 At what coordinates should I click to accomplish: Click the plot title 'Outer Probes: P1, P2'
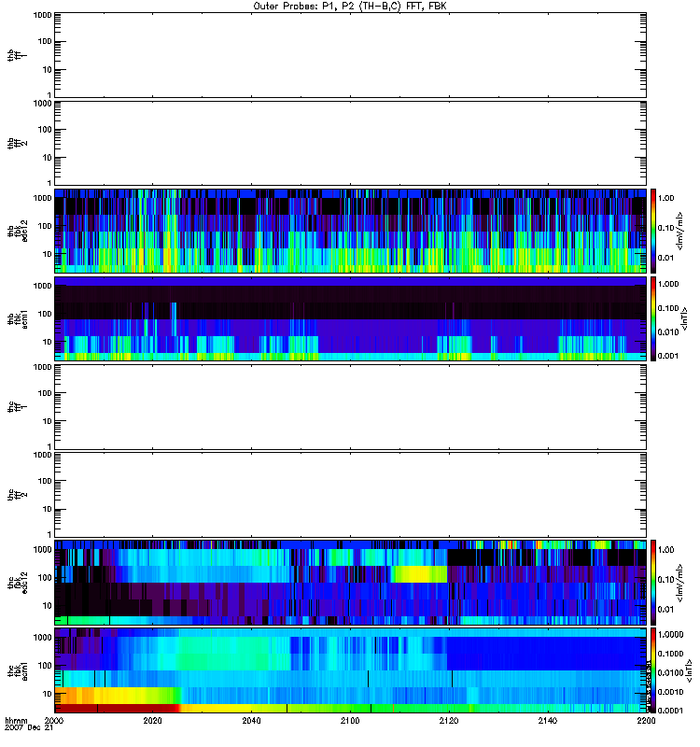pos(350,6)
